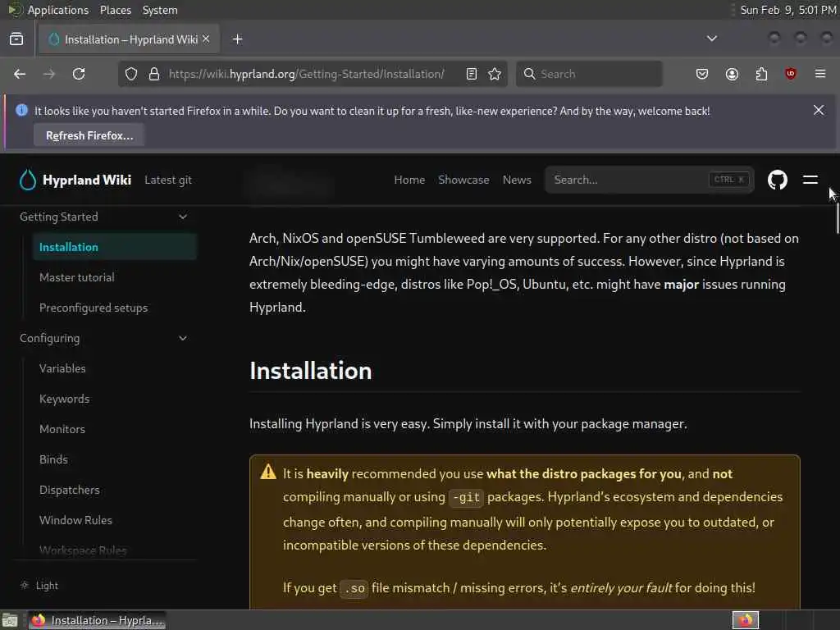The image size is (840, 630).
Task: Open Firefox account icon
Action: 732,74
